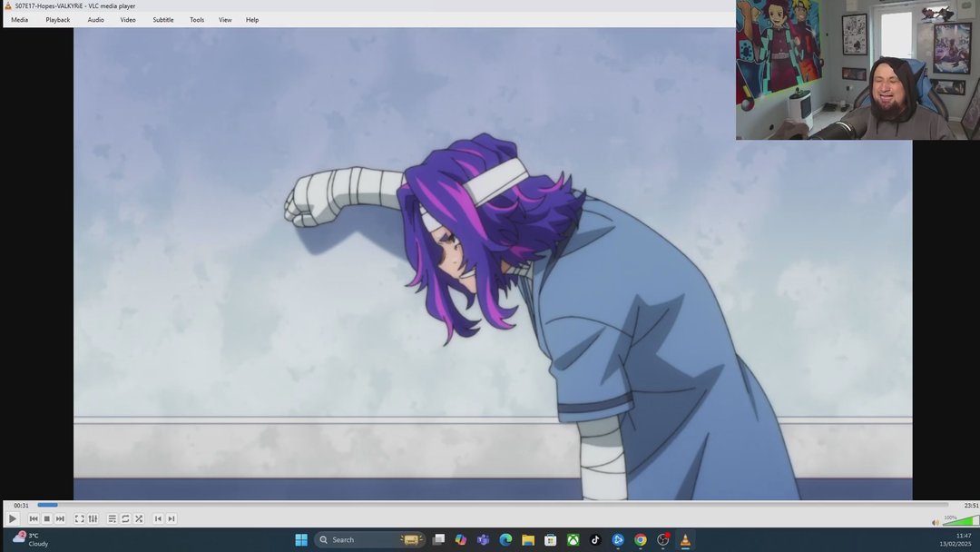
Task: Open the Playback menu
Action: coord(57,19)
